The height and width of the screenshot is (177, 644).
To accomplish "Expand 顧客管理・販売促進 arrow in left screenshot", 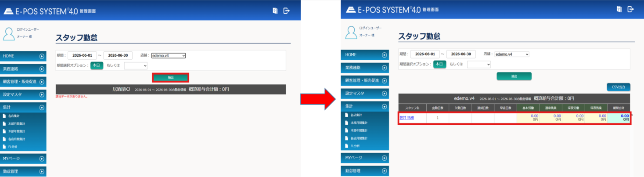I will [x=42, y=82].
